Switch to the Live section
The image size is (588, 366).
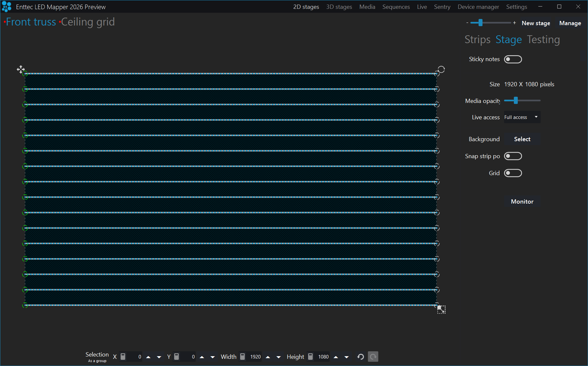[x=422, y=7]
